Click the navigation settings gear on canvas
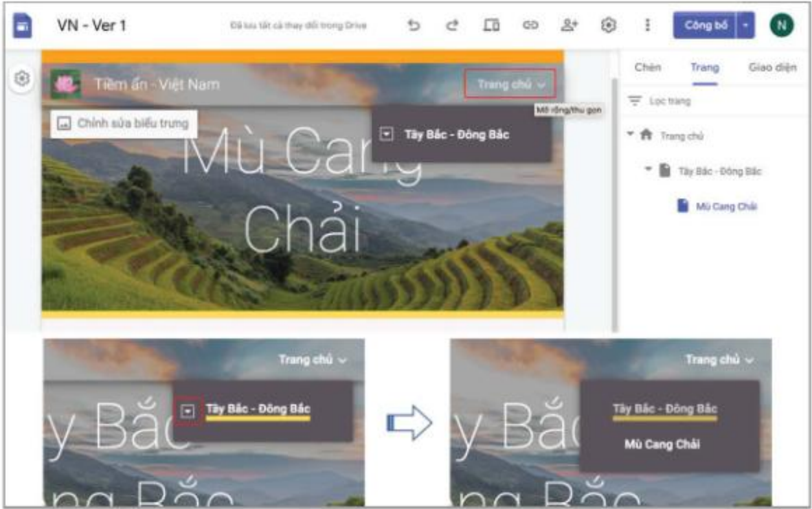Viewport: 812px width, 509px height. [x=22, y=79]
